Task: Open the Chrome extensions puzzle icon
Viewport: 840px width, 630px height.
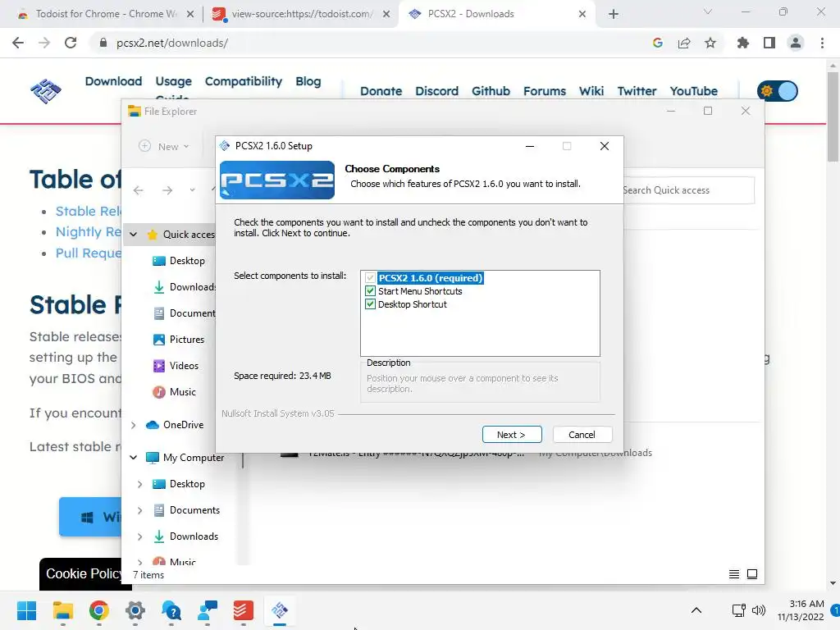Action: (743, 43)
